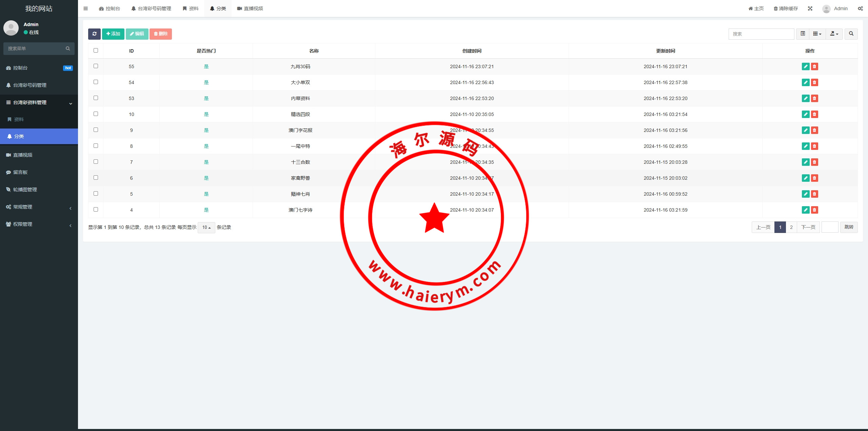This screenshot has width=868, height=431.
Task: Click in the table 搜索 input field
Action: pyautogui.click(x=761, y=34)
